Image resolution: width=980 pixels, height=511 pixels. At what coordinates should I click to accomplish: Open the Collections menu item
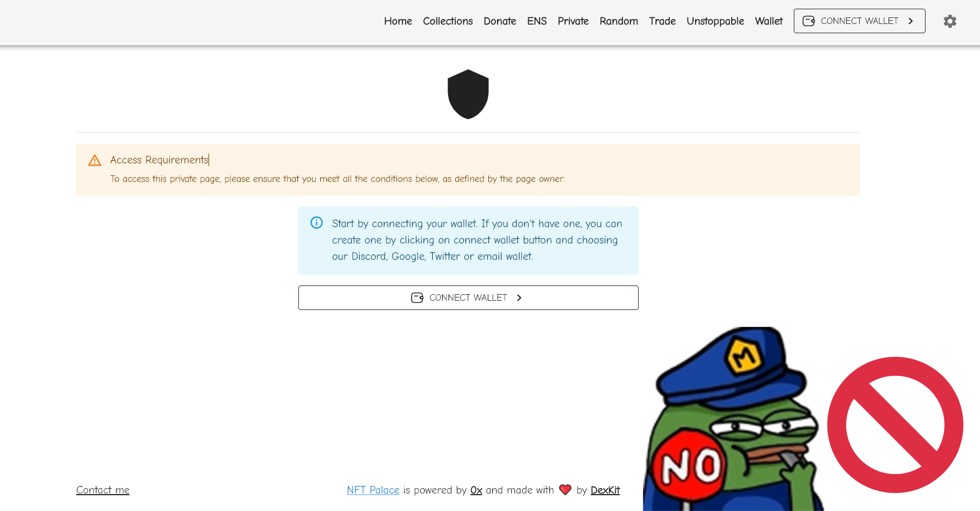(x=448, y=21)
